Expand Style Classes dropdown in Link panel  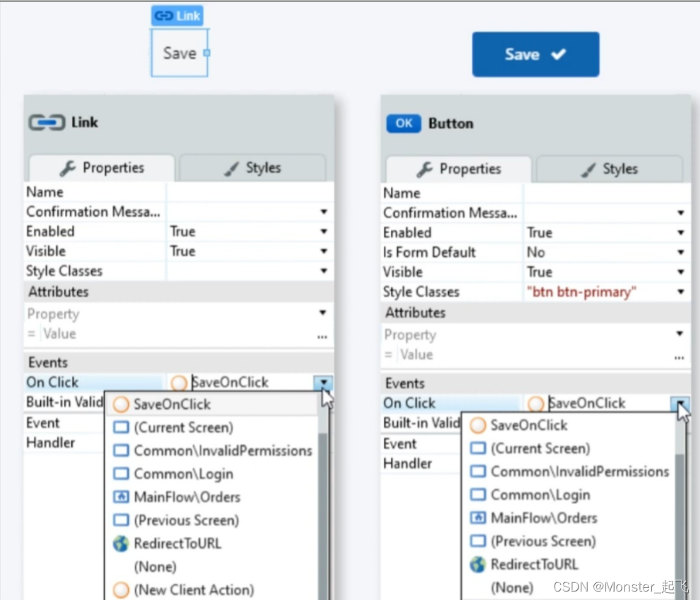point(324,270)
